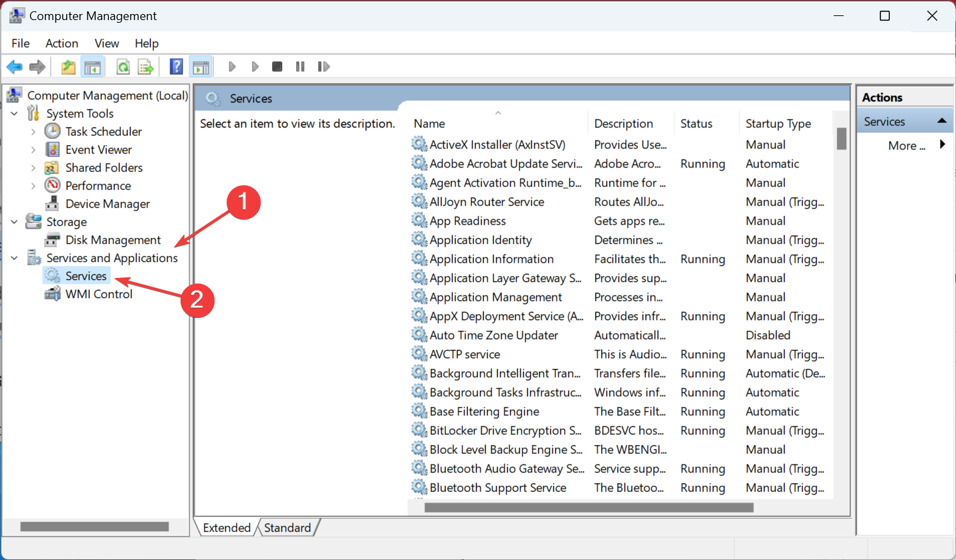Expand the Performance chevron
This screenshot has width=956, height=560.
pos(33,186)
